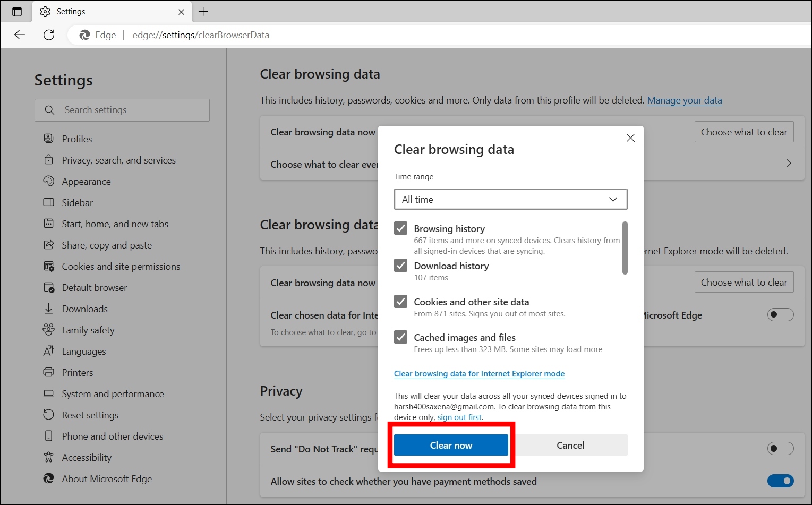Click the Family safety icon

pyautogui.click(x=48, y=330)
